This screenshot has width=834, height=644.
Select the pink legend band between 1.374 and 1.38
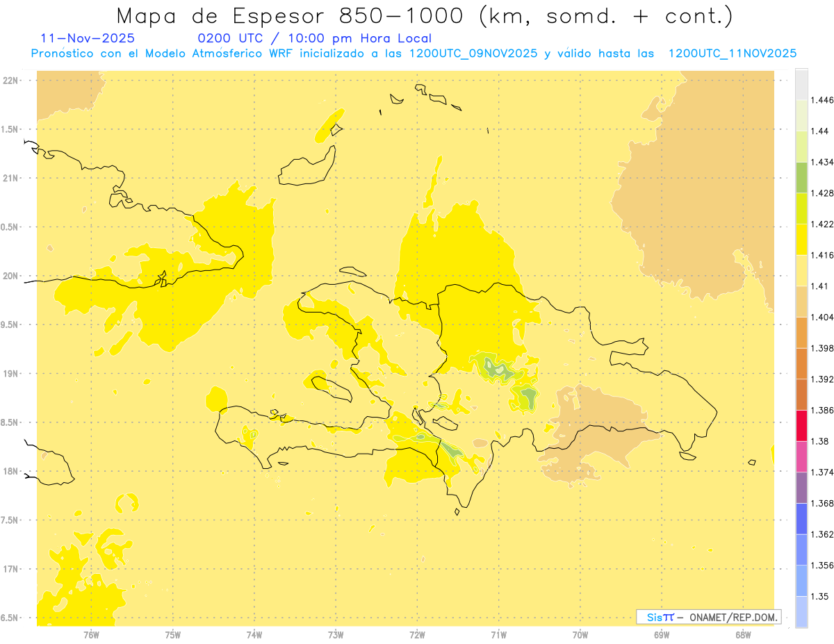[x=801, y=456]
